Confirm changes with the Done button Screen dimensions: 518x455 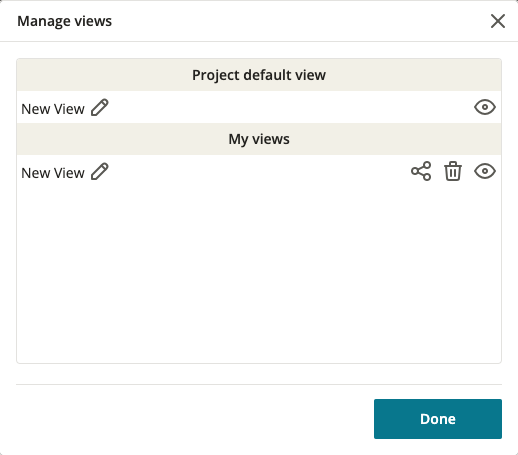pyautogui.click(x=438, y=419)
